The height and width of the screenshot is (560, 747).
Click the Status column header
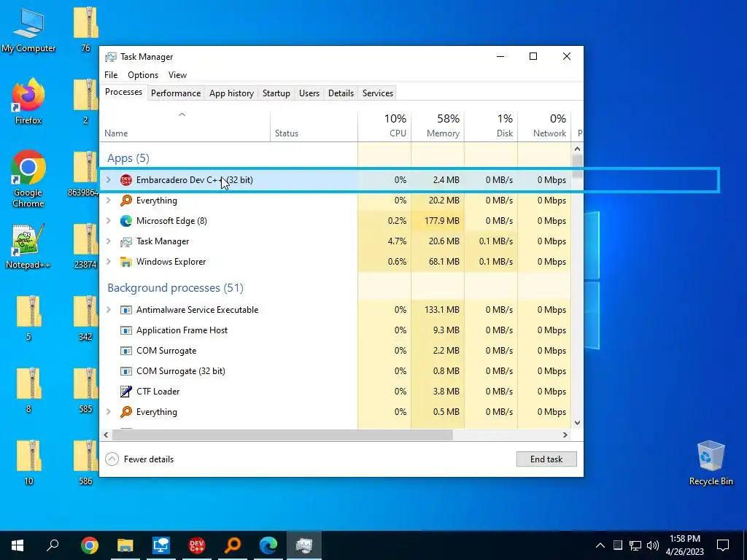click(x=314, y=126)
